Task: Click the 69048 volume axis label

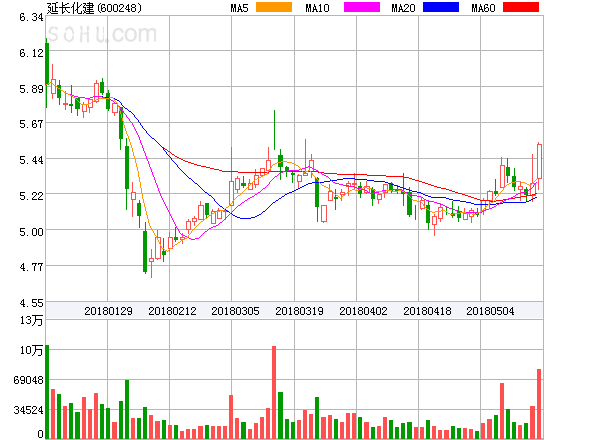Action: 29,380
